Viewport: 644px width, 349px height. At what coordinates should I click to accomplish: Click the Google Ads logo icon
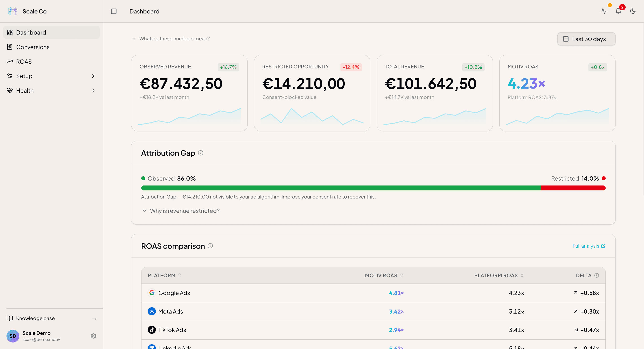point(152,292)
